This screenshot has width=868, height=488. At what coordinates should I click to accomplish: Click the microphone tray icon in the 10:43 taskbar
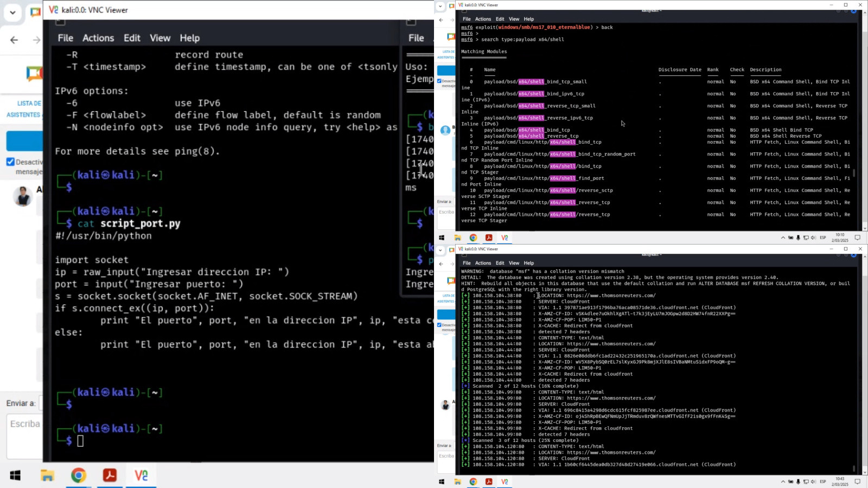click(798, 481)
